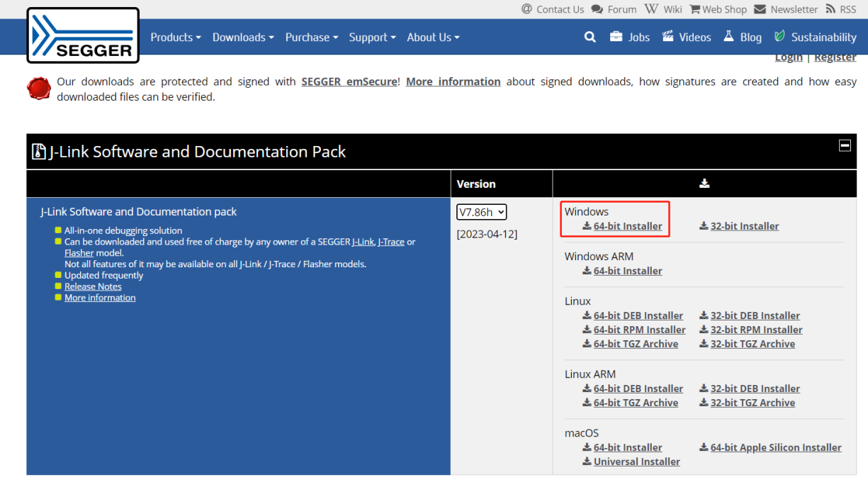Download the Windows 64-bit Installer
868x487 pixels.
point(627,226)
